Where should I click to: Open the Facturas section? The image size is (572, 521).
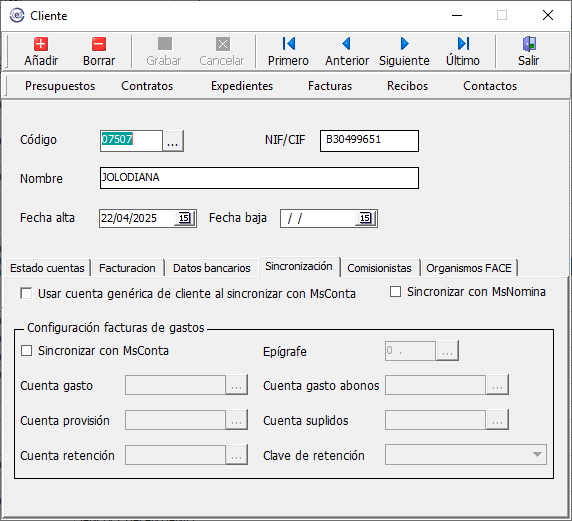click(330, 86)
